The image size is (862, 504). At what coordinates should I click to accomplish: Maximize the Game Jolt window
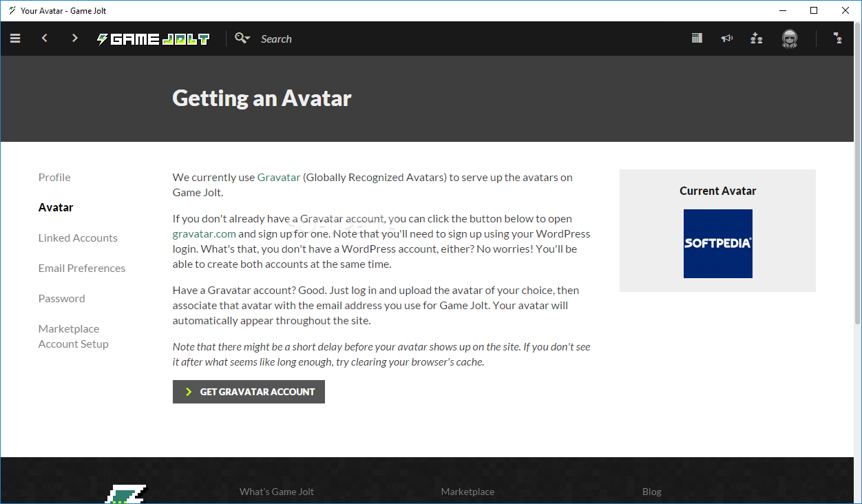814,10
